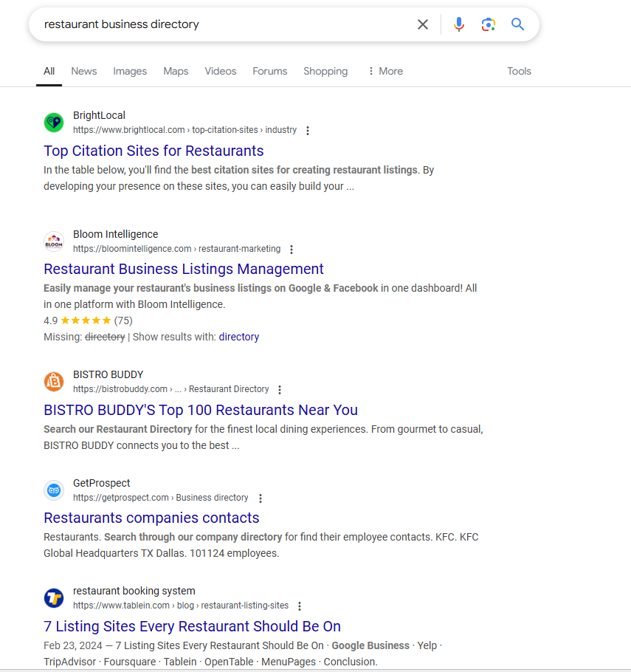Switch to the Maps tab
Image resolution: width=631 pixels, height=672 pixels.
pyautogui.click(x=176, y=72)
